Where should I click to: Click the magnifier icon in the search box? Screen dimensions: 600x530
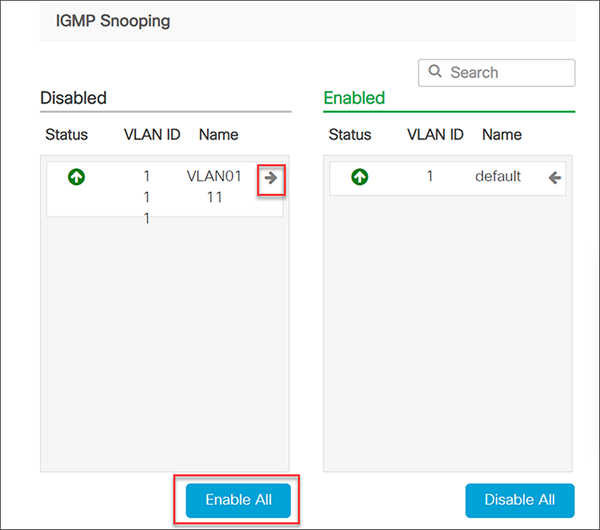click(x=435, y=71)
